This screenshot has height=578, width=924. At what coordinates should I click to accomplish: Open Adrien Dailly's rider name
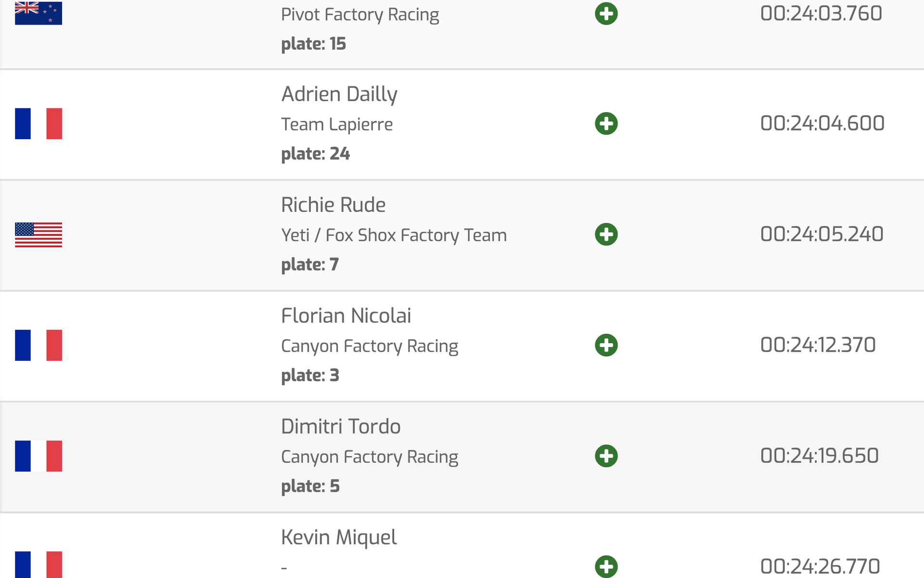tap(339, 94)
